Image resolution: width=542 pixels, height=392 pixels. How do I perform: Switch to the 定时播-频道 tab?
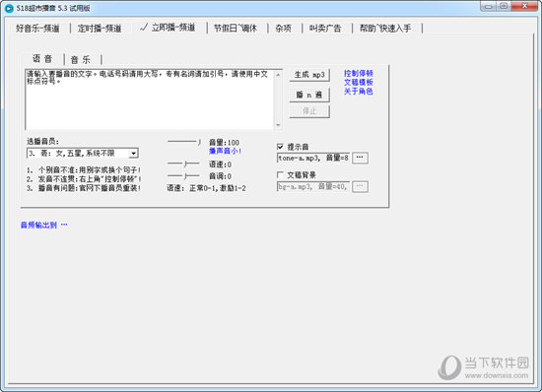(100, 29)
